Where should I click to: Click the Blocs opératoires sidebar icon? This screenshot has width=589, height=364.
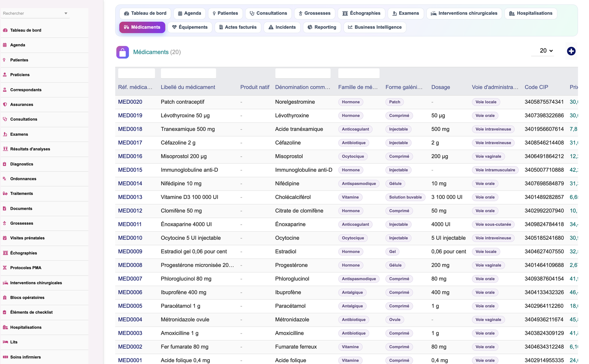pyautogui.click(x=5, y=297)
